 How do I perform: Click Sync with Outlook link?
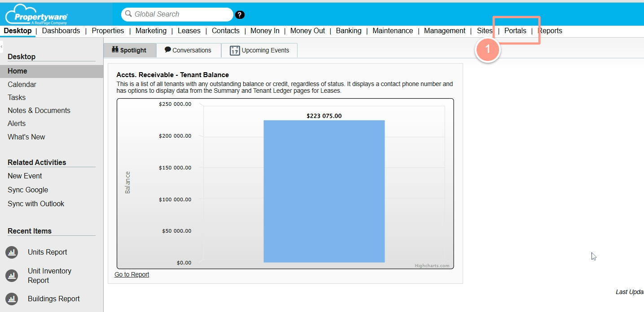point(36,204)
